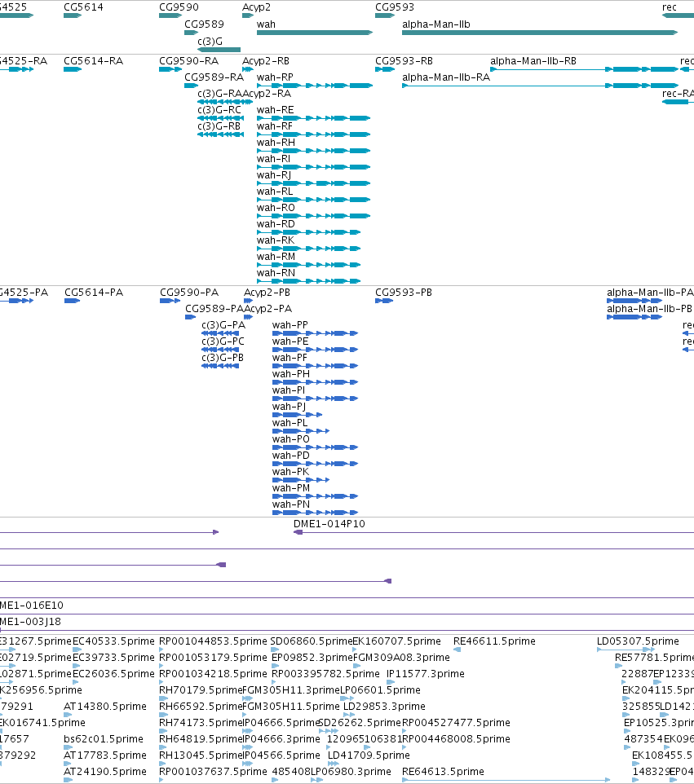
Task: Click EST label LD05307.5prime
Action: tap(638, 641)
